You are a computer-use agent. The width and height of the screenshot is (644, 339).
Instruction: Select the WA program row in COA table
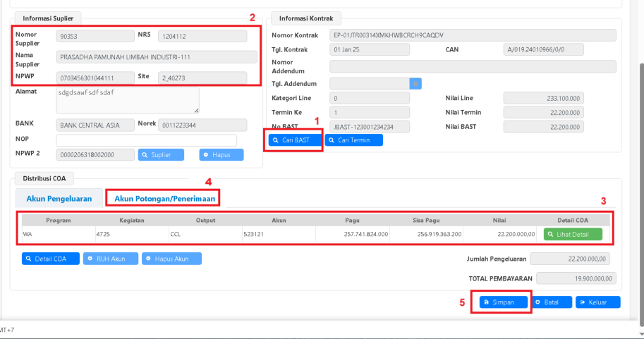click(56, 234)
